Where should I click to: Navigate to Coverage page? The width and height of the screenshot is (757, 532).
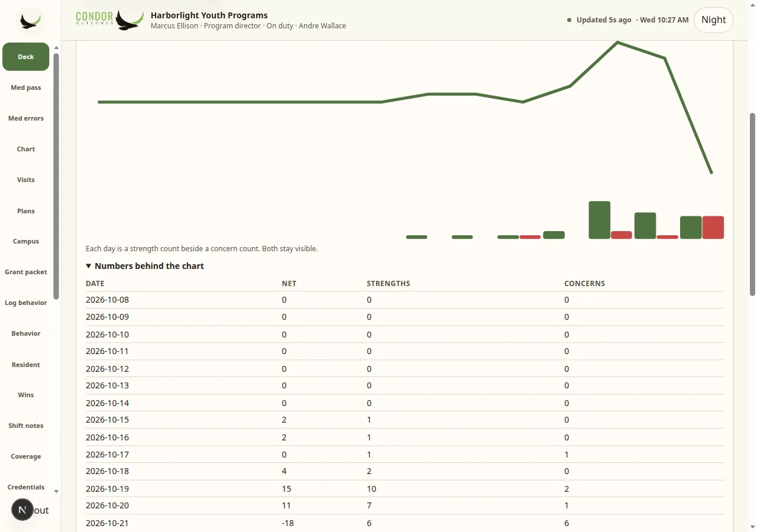(26, 456)
